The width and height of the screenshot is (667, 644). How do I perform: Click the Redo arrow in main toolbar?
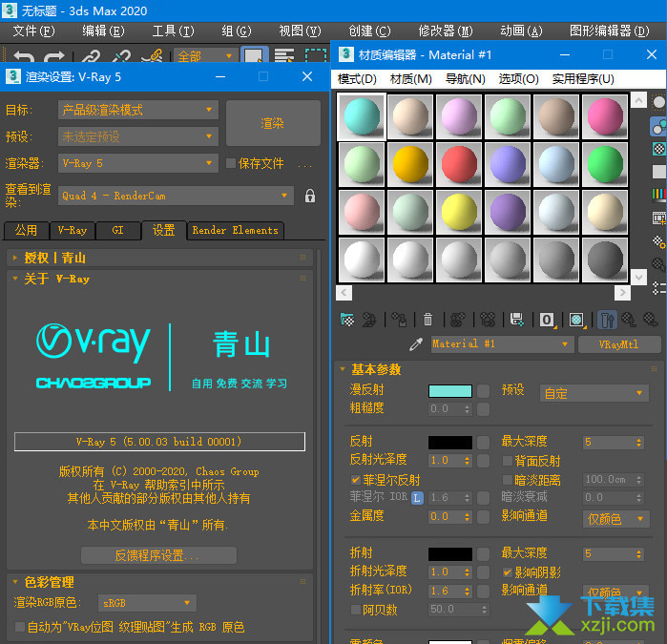pos(54,56)
